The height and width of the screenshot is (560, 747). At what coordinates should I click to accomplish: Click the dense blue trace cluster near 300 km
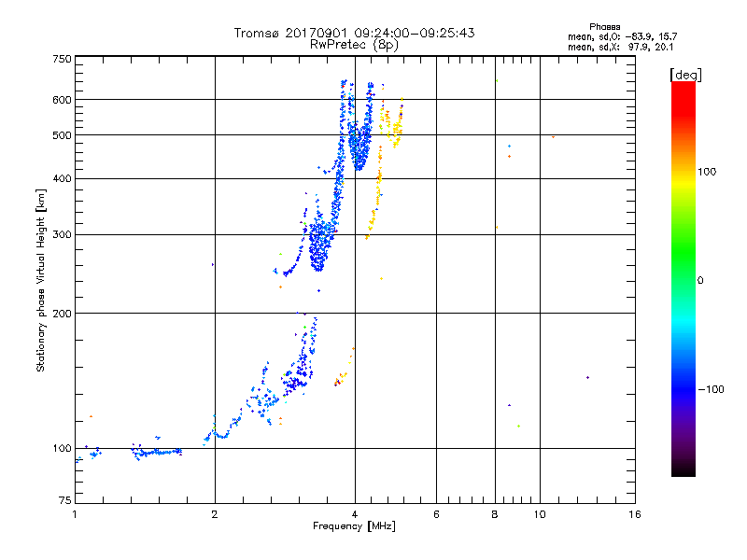pos(319,245)
